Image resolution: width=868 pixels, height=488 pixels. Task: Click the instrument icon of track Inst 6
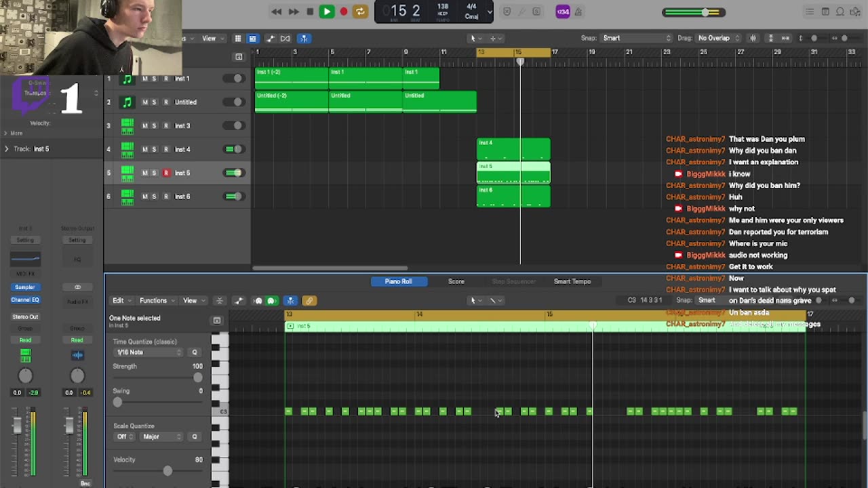[x=127, y=197]
